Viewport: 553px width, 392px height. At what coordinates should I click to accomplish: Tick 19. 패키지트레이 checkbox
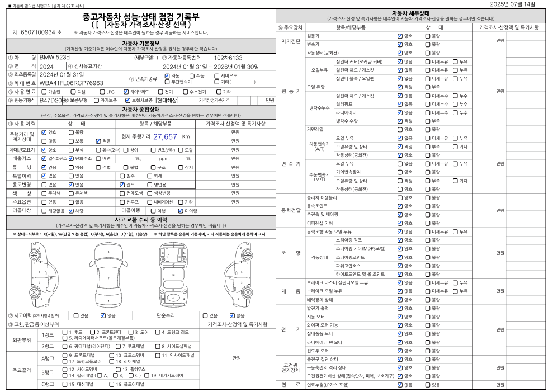146,375
